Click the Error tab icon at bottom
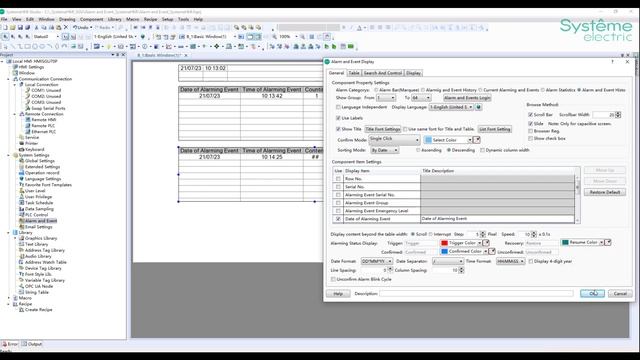640x360 pixels. point(4,344)
